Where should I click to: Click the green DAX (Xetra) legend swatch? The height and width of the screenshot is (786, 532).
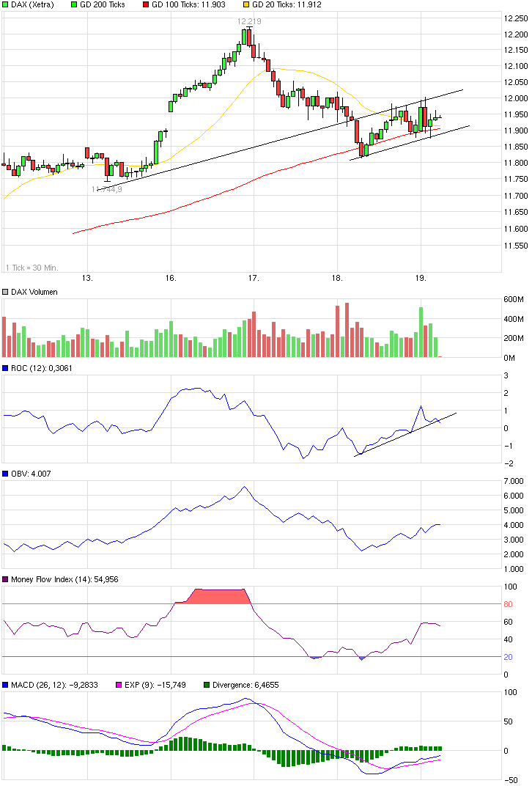(6, 4)
